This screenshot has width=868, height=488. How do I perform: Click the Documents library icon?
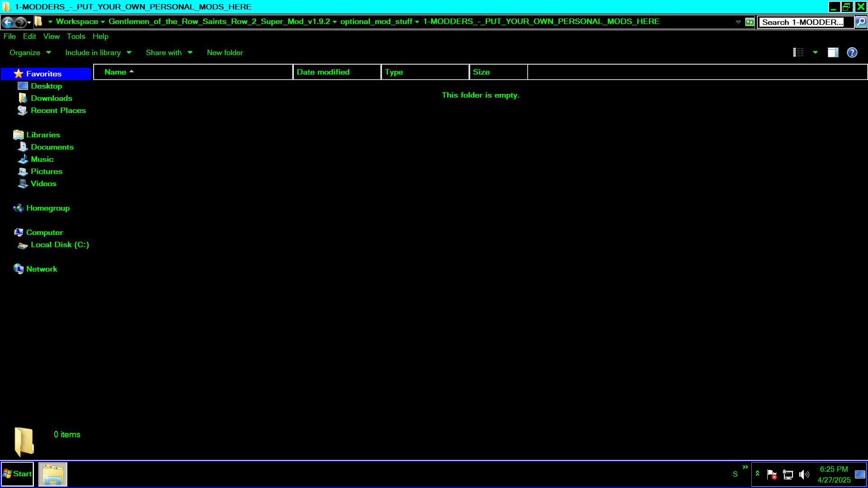23,147
